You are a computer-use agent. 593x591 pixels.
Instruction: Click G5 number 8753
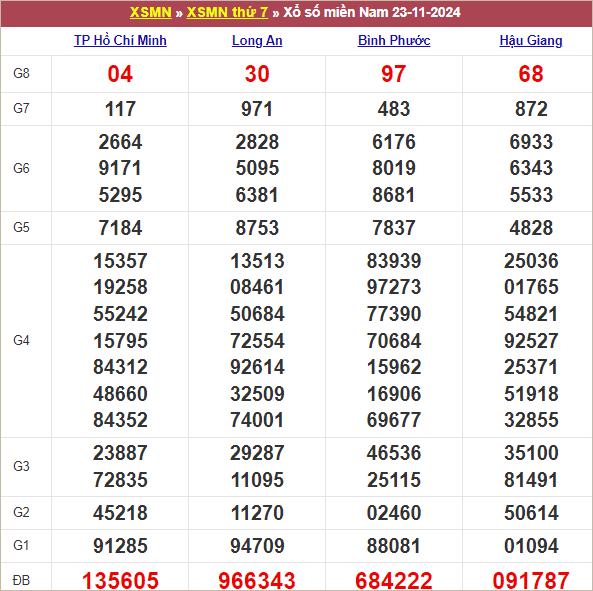click(257, 228)
